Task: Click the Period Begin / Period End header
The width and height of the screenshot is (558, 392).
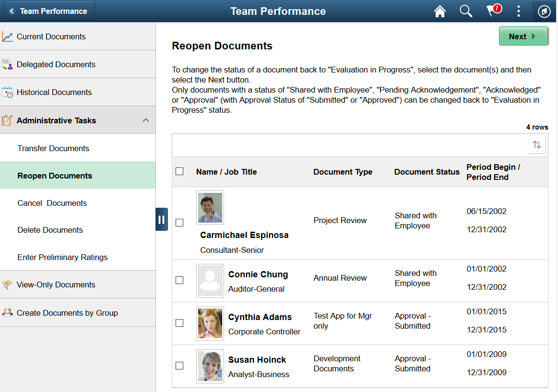Action: pos(493,172)
